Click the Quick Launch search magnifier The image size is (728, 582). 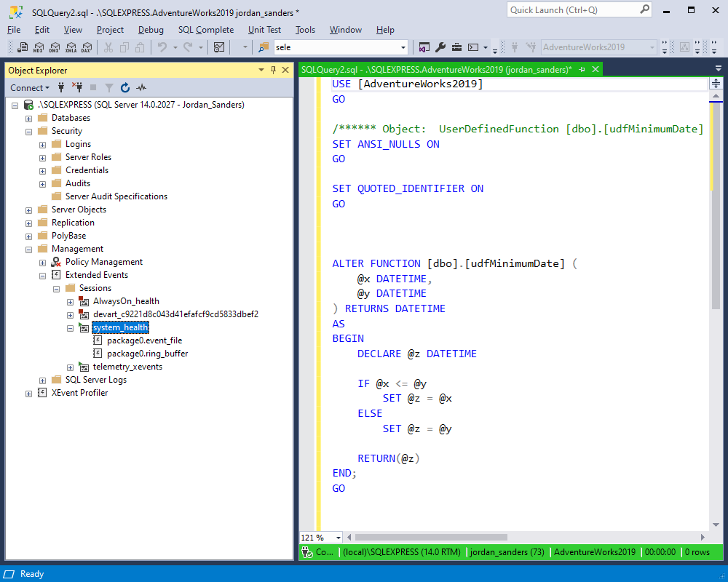[x=644, y=9]
